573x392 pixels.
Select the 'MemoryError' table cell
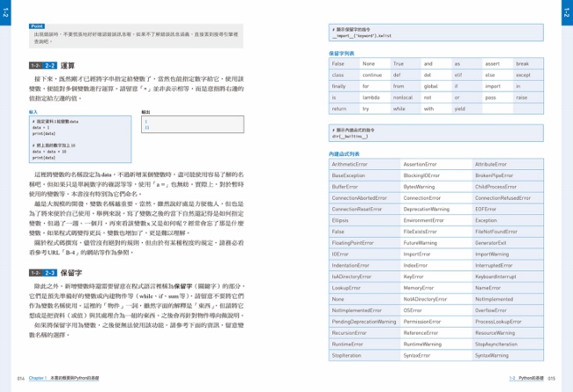pyautogui.click(x=436, y=288)
